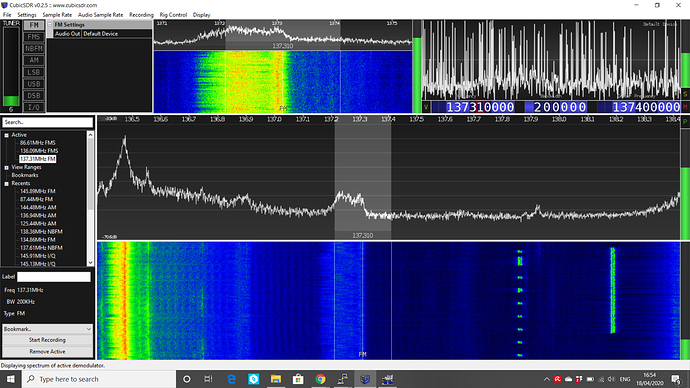Open Task View on the taskbar
Viewport: 690px width, 388px height.
tap(209, 379)
